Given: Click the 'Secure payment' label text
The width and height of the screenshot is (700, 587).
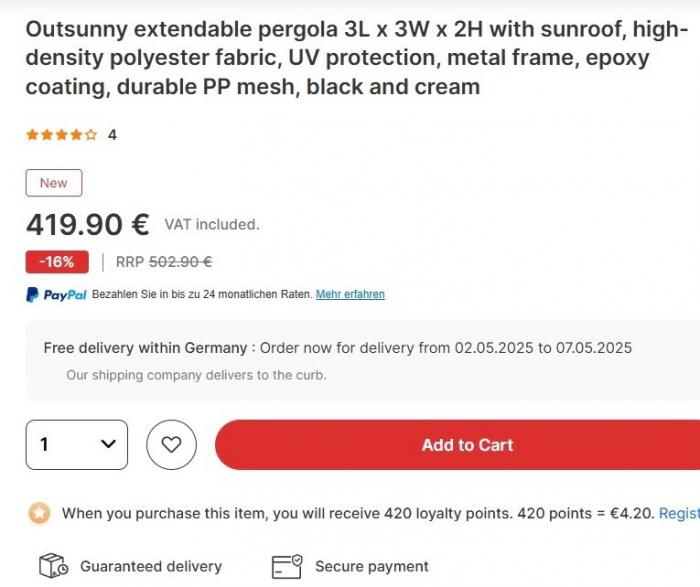Looking at the screenshot, I should click(x=372, y=566).
